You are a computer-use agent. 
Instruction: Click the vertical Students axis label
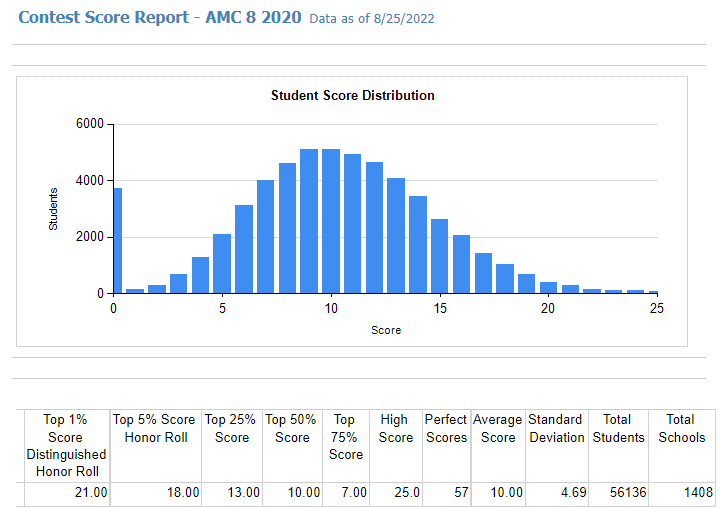click(54, 208)
